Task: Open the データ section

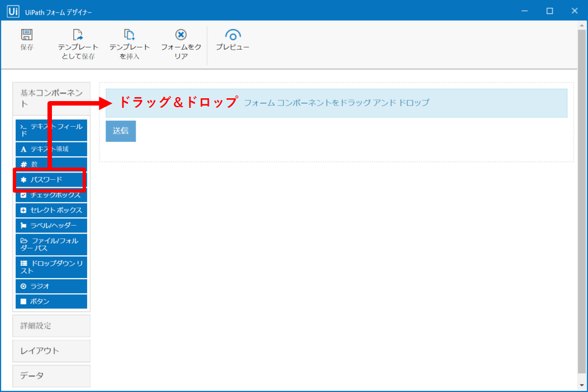Action: point(51,376)
